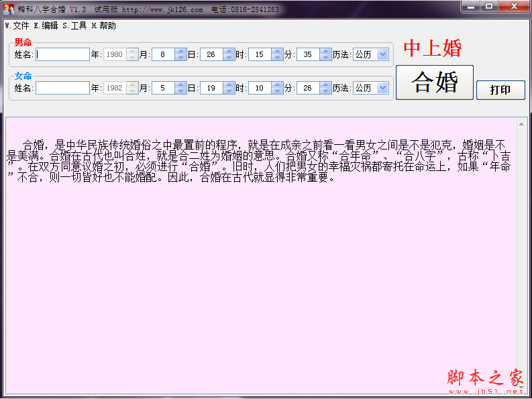The width and height of the screenshot is (532, 399).
Task: Decrease the 男命 hour value
Action: point(277,58)
